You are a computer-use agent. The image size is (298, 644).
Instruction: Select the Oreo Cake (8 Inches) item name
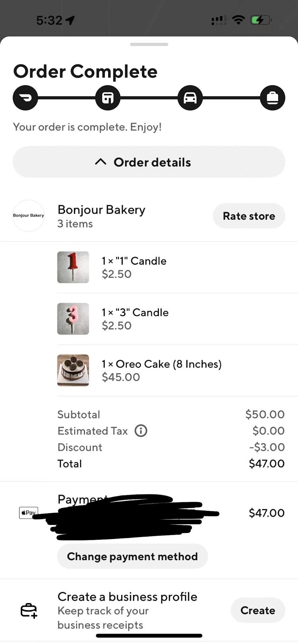(162, 364)
